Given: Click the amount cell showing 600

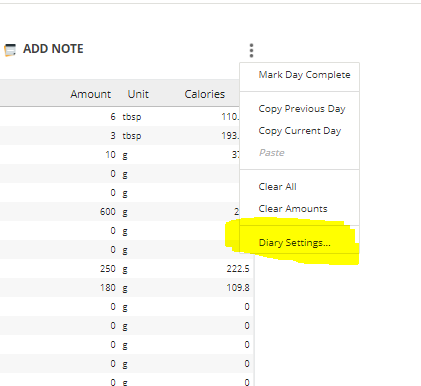Looking at the screenshot, I should coord(108,212).
